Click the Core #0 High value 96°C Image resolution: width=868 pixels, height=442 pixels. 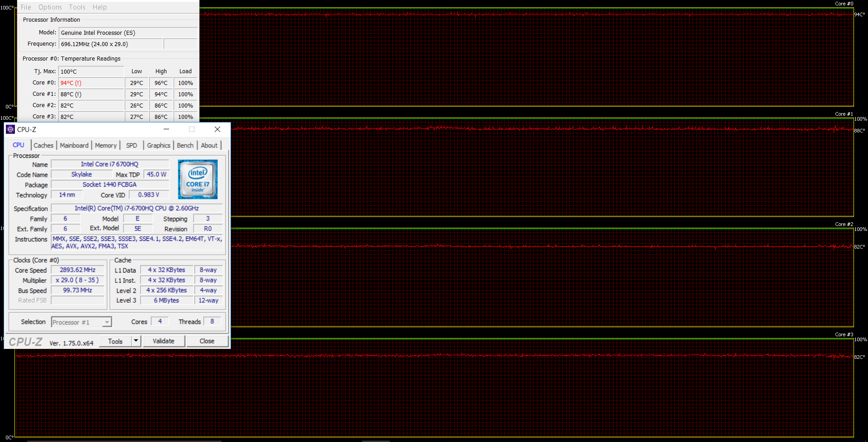click(x=161, y=83)
